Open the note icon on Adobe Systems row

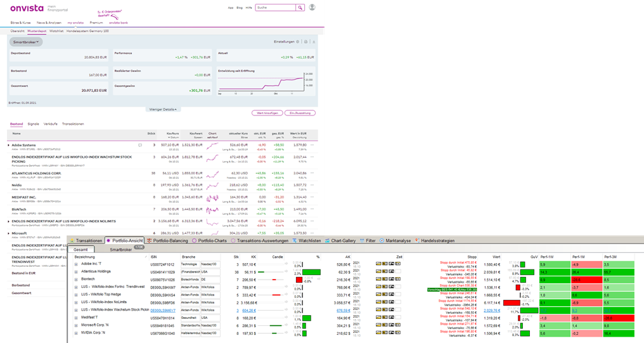click(x=140, y=145)
